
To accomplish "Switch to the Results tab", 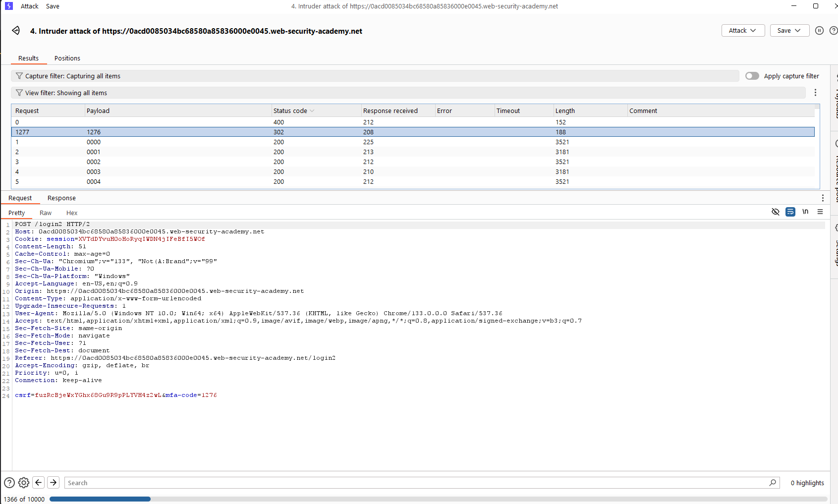I will pyautogui.click(x=28, y=58).
